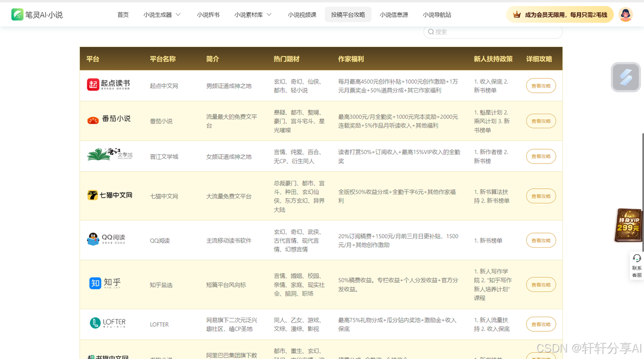644x359 pixels.
Task: Click the 终身VIP 299元 promo badge
Action: tap(628, 226)
